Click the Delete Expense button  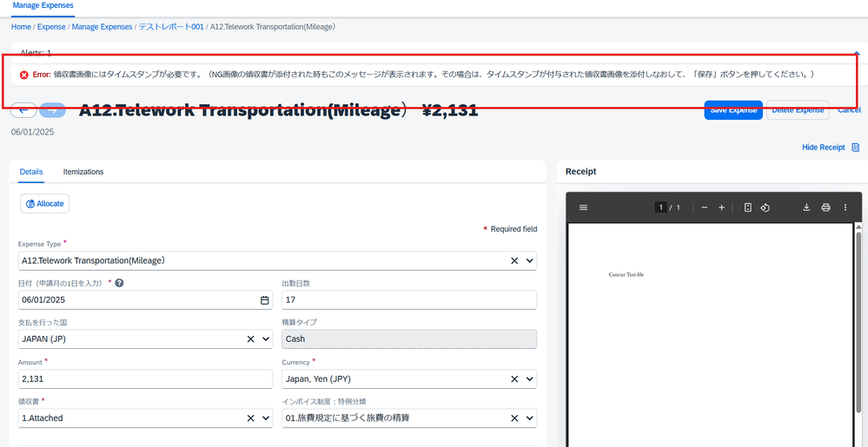point(798,109)
